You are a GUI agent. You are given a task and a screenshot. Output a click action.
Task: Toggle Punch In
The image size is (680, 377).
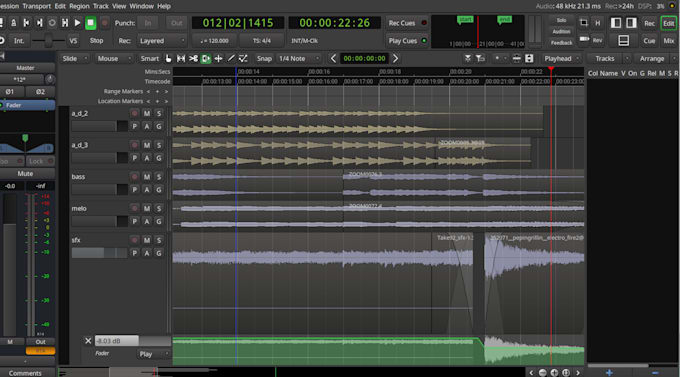pyautogui.click(x=148, y=23)
